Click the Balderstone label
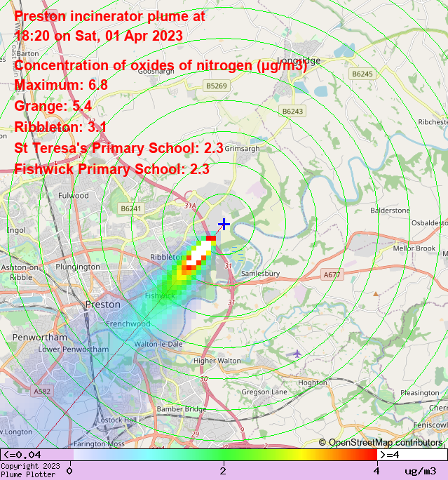This screenshot has height=480, width=448. click(x=391, y=211)
